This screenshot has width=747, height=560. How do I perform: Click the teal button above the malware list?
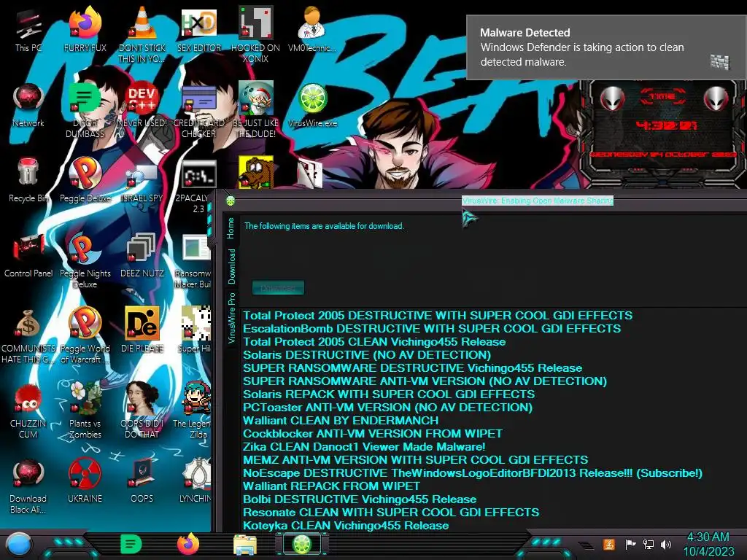tap(278, 287)
